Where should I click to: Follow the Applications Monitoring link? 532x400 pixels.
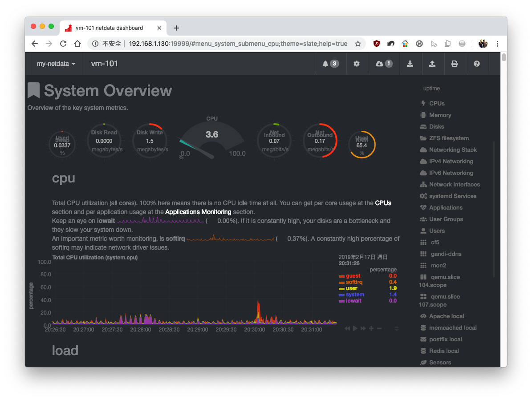point(198,212)
